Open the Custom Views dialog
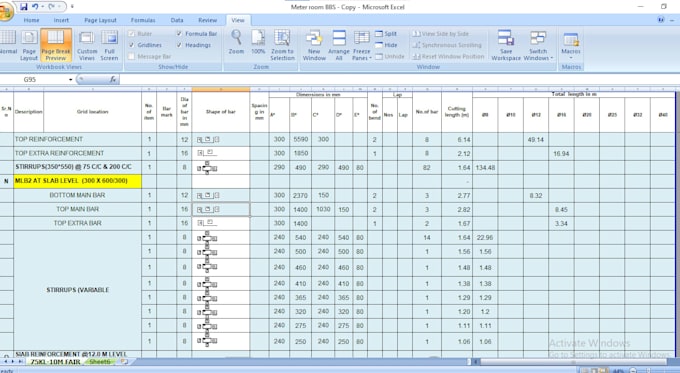The width and height of the screenshot is (680, 373). [x=87, y=45]
